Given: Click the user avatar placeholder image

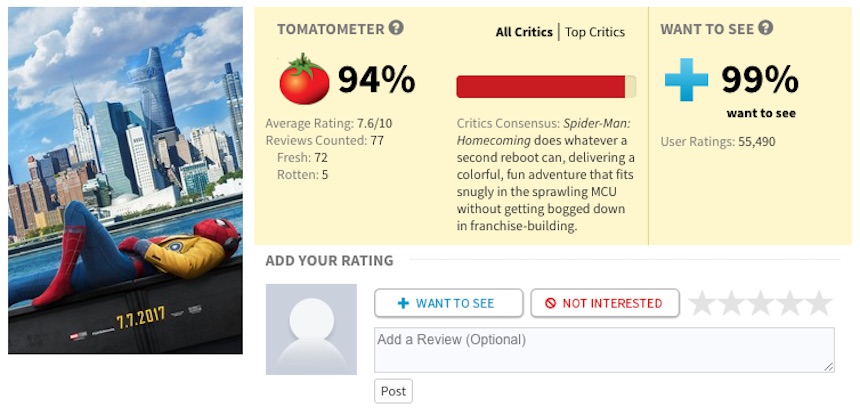Looking at the screenshot, I should 311,329.
